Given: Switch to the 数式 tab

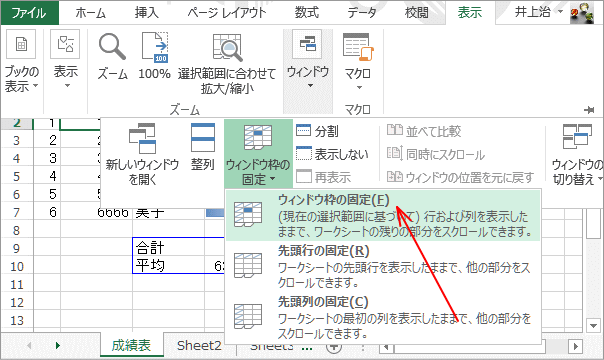Looking at the screenshot, I should 307,13.
